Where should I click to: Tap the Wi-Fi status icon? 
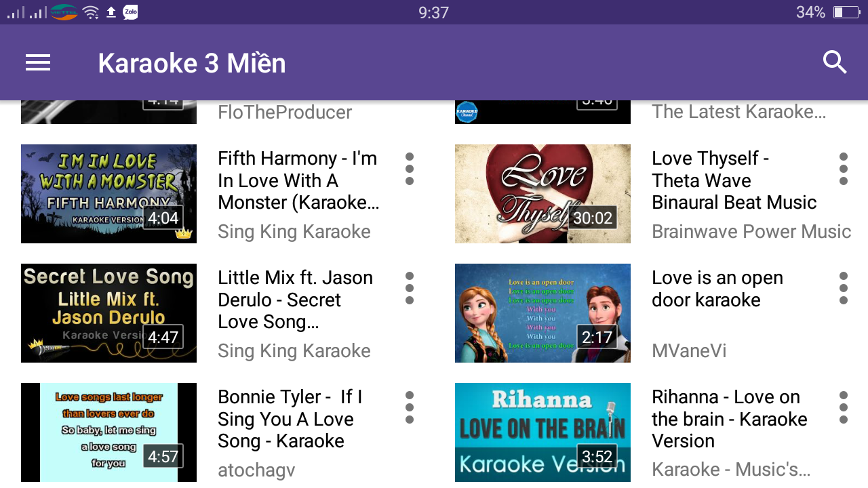[x=90, y=12]
